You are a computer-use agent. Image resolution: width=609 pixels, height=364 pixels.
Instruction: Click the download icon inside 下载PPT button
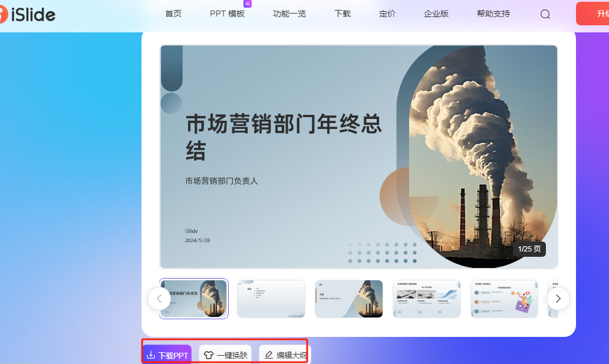151,354
